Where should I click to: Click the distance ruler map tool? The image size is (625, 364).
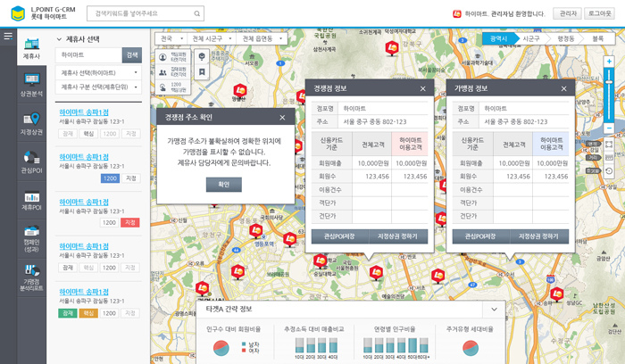pyautogui.click(x=609, y=157)
